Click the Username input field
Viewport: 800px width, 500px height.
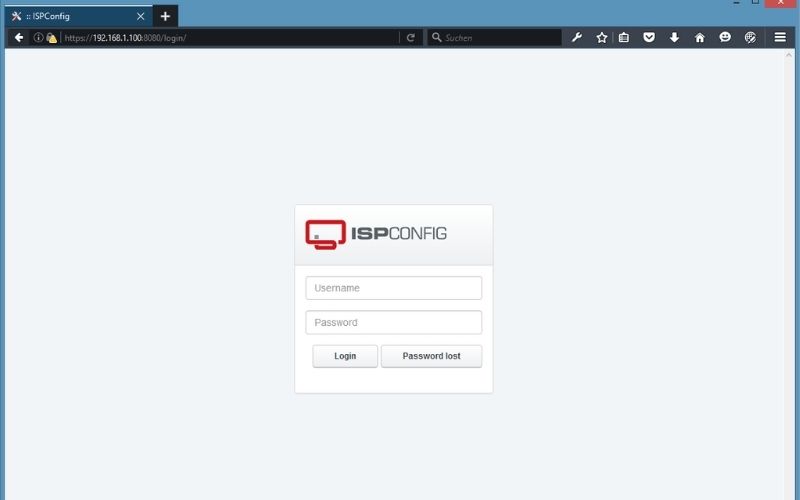click(393, 288)
